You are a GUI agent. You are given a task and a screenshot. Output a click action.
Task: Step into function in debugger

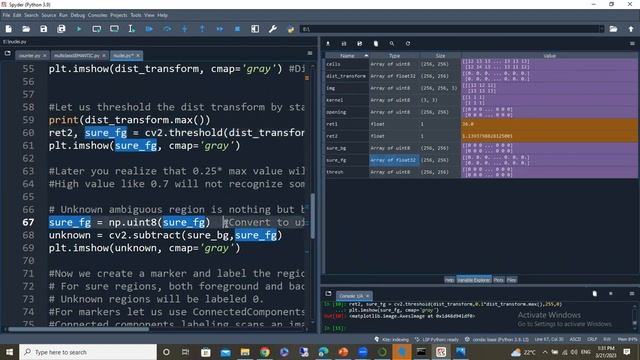(184, 29)
